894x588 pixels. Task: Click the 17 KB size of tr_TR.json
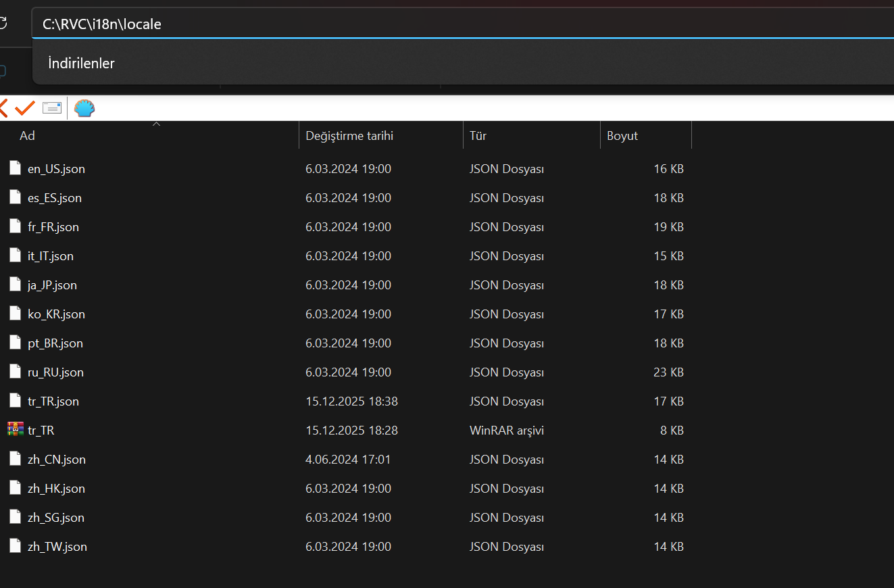click(669, 401)
